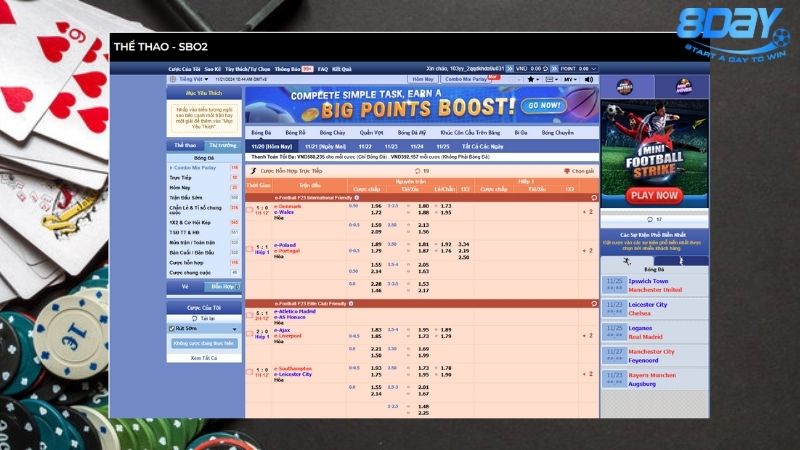Expand more markets for e-Southampton match
800x450 pixels.
(x=588, y=374)
